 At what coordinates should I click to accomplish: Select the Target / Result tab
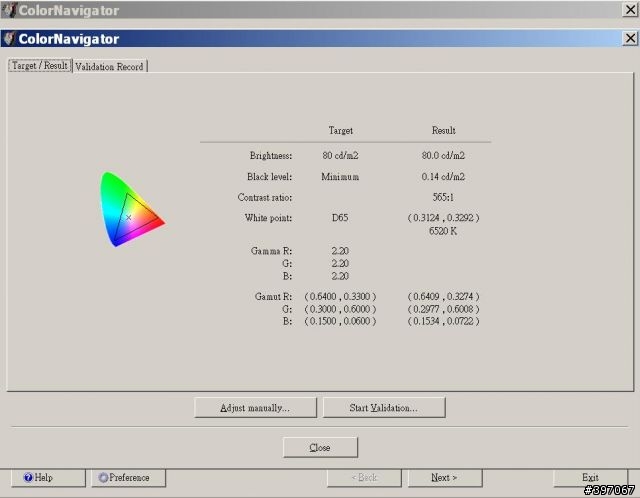40,65
